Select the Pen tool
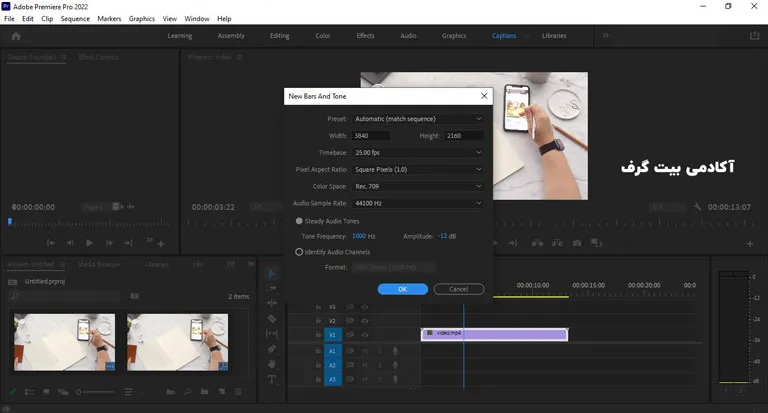This screenshot has width=768, height=413. (272, 349)
